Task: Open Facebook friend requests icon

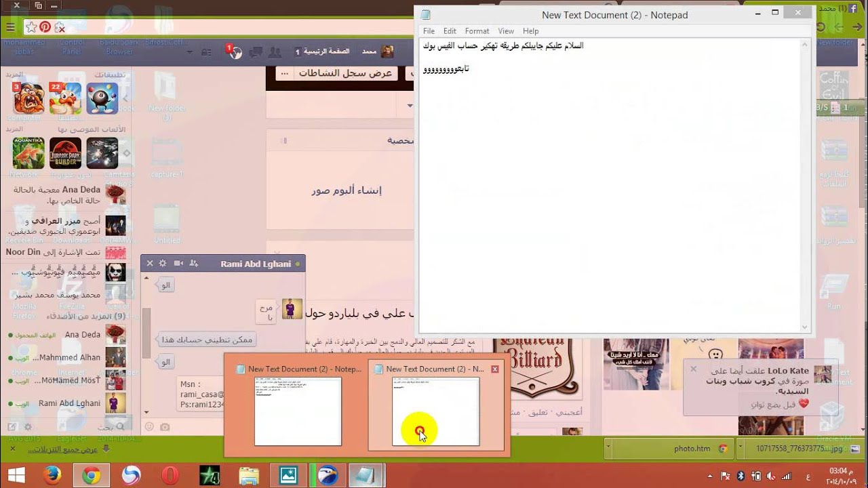Action: (275, 52)
